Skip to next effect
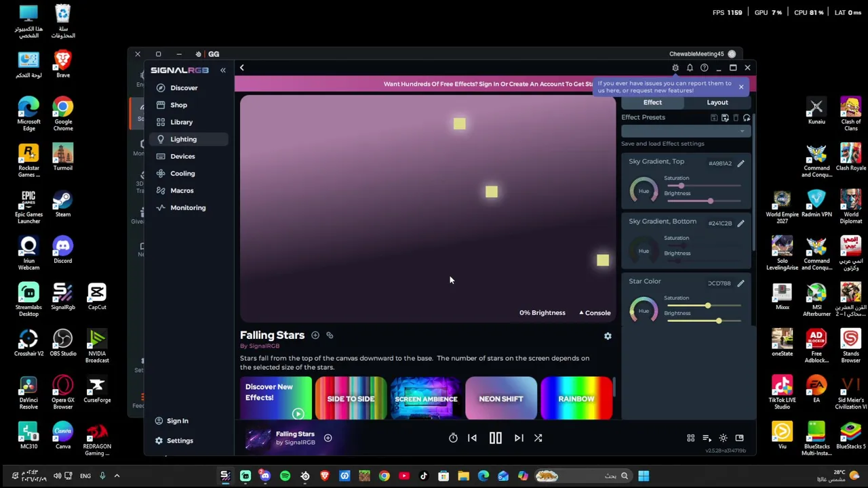868x488 pixels. click(x=519, y=439)
